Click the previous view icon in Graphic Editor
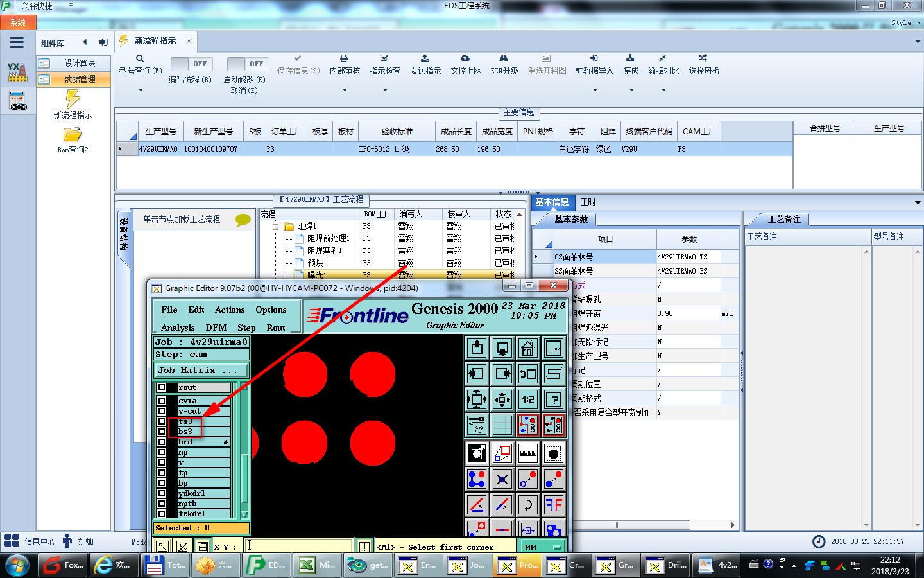This screenshot has height=578, width=924. coord(528,374)
